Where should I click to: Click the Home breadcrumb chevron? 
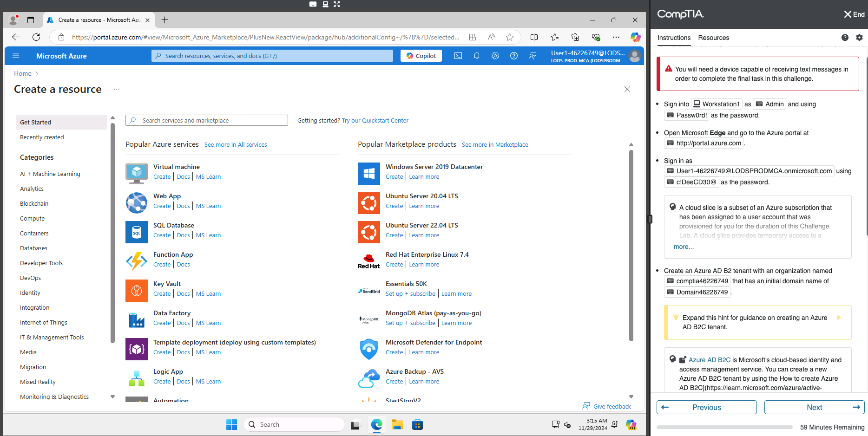pyautogui.click(x=37, y=74)
